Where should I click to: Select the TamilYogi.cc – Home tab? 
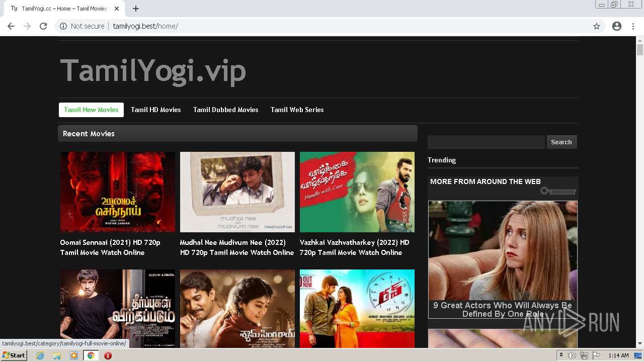(64, 9)
